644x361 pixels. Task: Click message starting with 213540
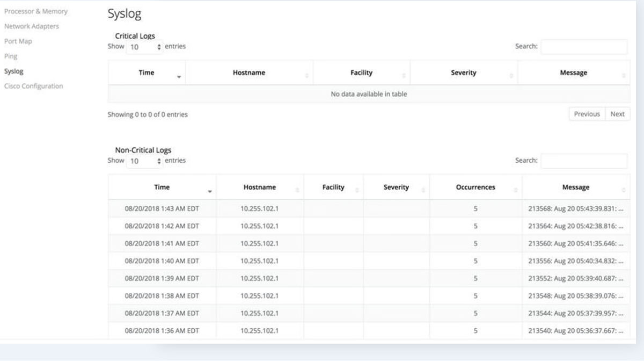pyautogui.click(x=576, y=331)
